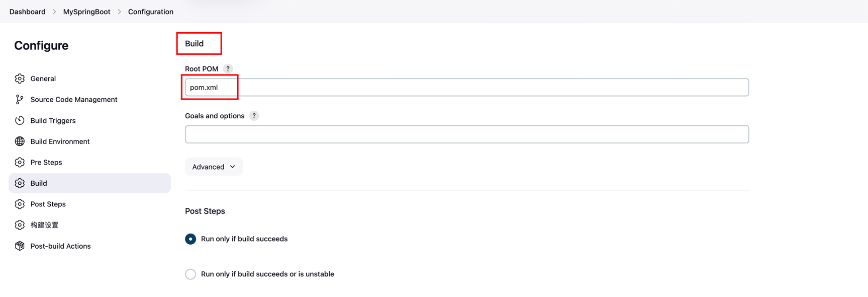This screenshot has width=868, height=297.
Task: Click the Source Code Management branch icon
Action: 20,100
